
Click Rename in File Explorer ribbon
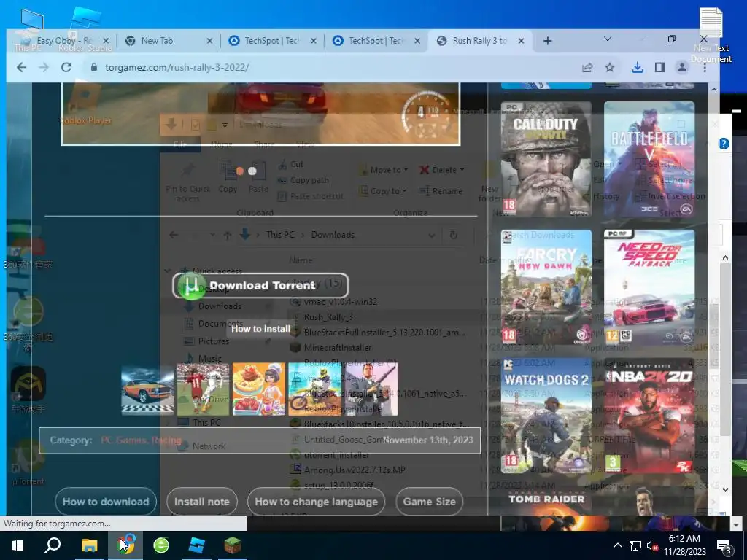[441, 191]
